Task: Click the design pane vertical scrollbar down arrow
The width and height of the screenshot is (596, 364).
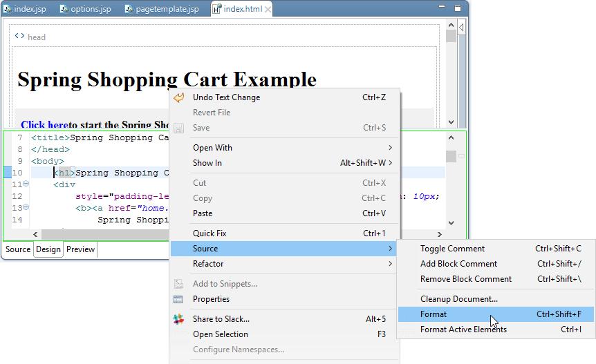Action: point(451,122)
